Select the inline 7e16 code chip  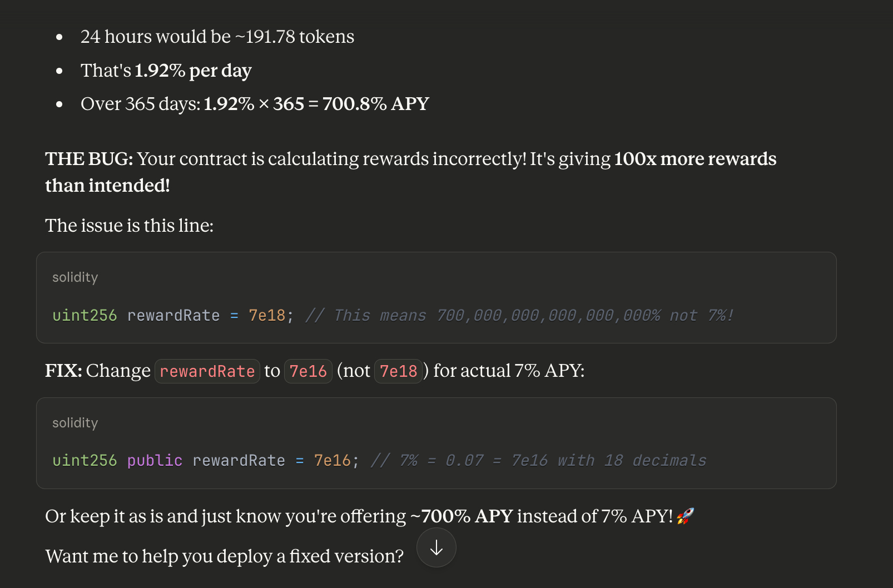308,371
